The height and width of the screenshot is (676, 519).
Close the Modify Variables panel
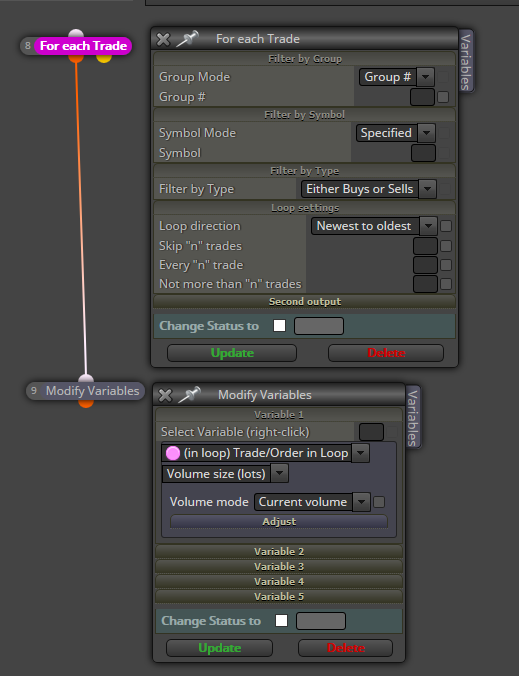point(165,395)
